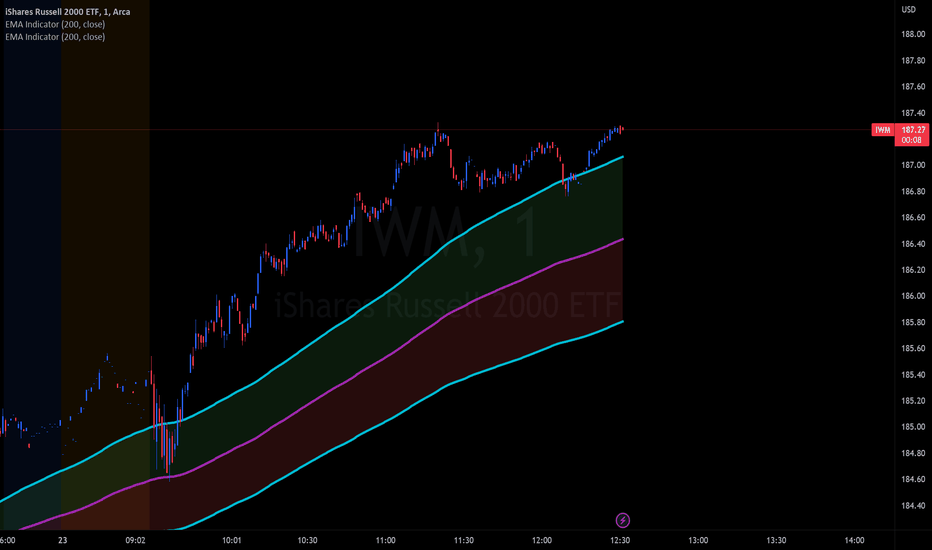Image resolution: width=932 pixels, height=550 pixels.
Task: Click the 00:08 bar countdown timer
Action: [911, 140]
